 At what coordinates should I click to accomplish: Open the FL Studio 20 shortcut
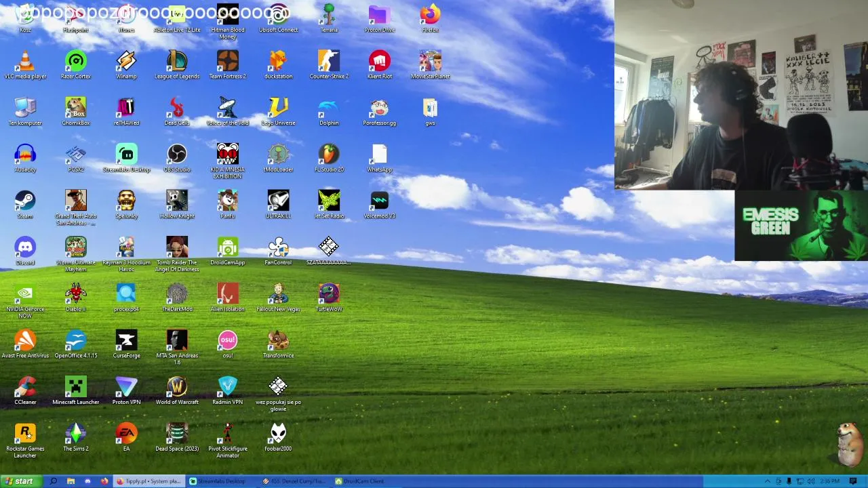click(329, 159)
